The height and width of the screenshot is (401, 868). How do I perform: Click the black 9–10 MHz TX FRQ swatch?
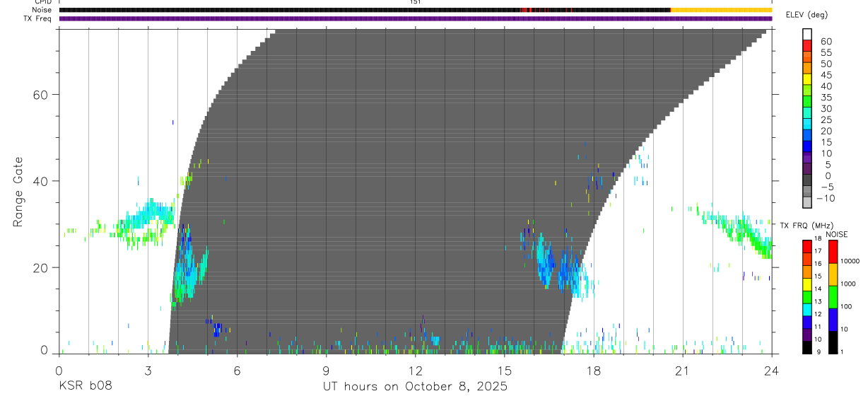(807, 347)
